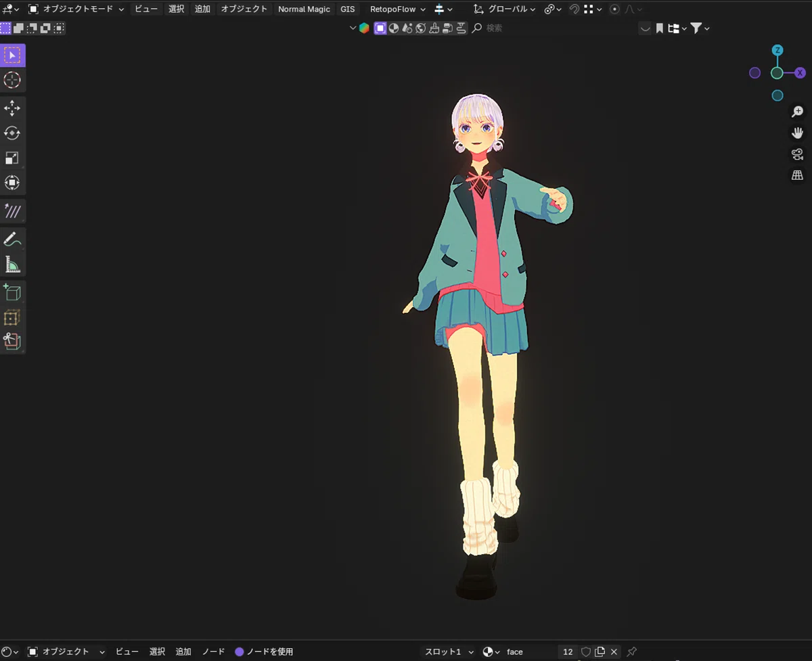Open the 'オブジェクトモード' mode dropdown
The image size is (812, 661).
pyautogui.click(x=76, y=9)
